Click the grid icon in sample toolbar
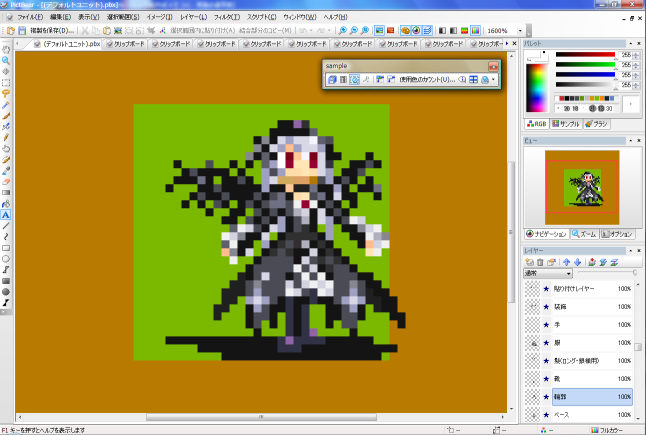646x435 pixels. tap(473, 80)
